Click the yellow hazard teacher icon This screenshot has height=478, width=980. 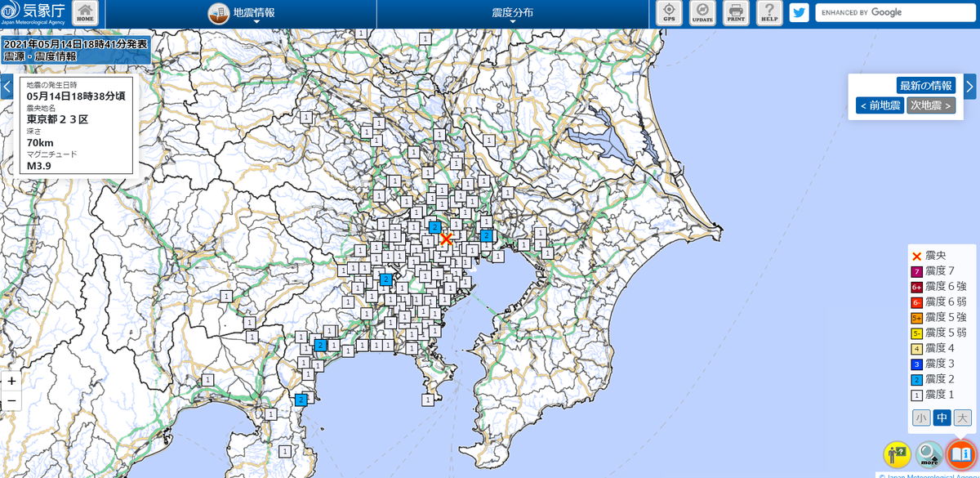(897, 454)
